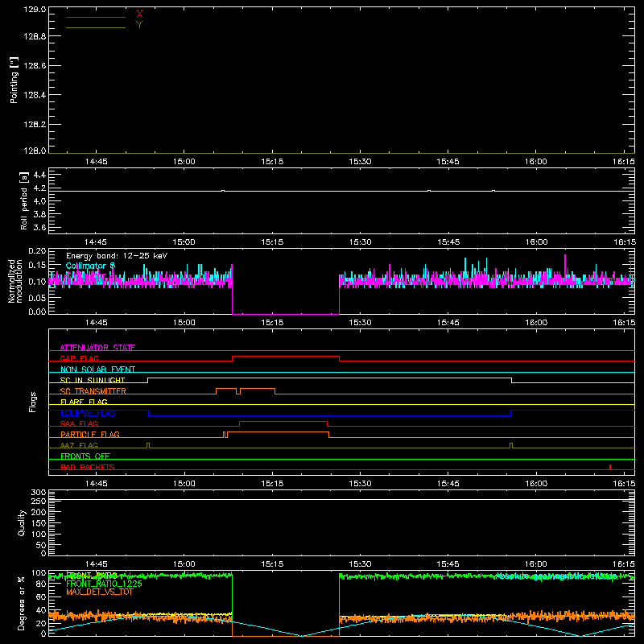644x644 pixels.
Task: Click the SC_TRANSMITTER flag label
Action: (x=93, y=390)
